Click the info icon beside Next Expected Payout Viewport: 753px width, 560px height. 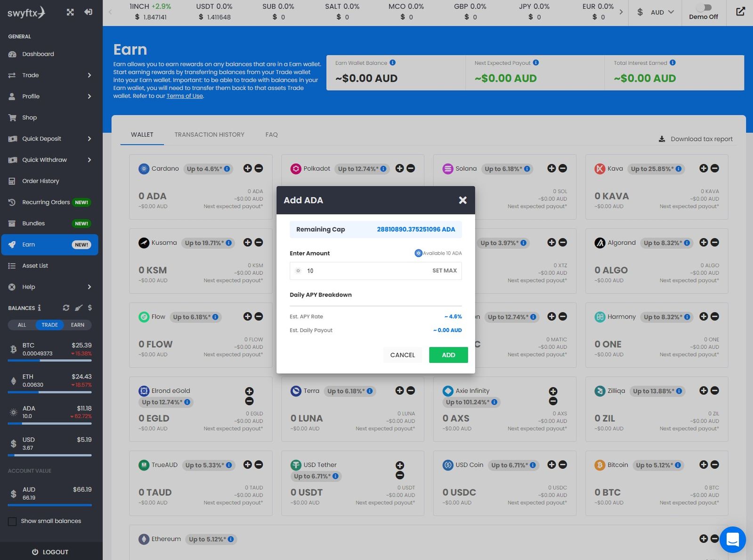point(536,63)
